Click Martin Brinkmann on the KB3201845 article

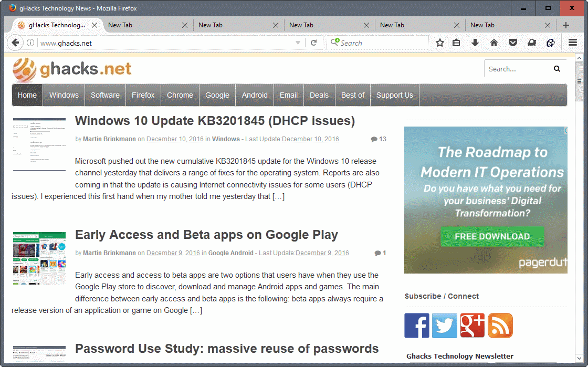[109, 139]
